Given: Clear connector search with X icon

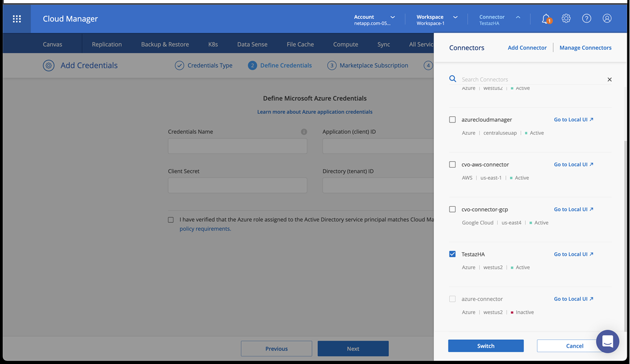Looking at the screenshot, I should [x=610, y=79].
